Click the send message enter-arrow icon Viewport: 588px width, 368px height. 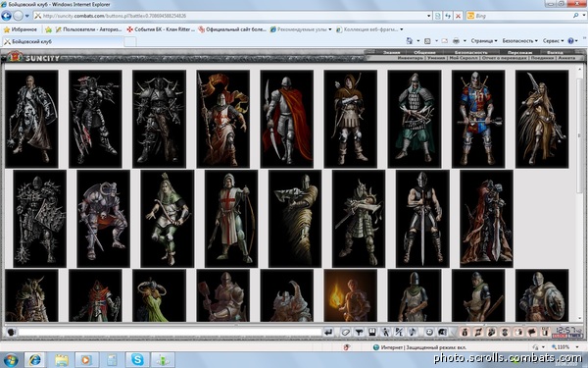328,332
